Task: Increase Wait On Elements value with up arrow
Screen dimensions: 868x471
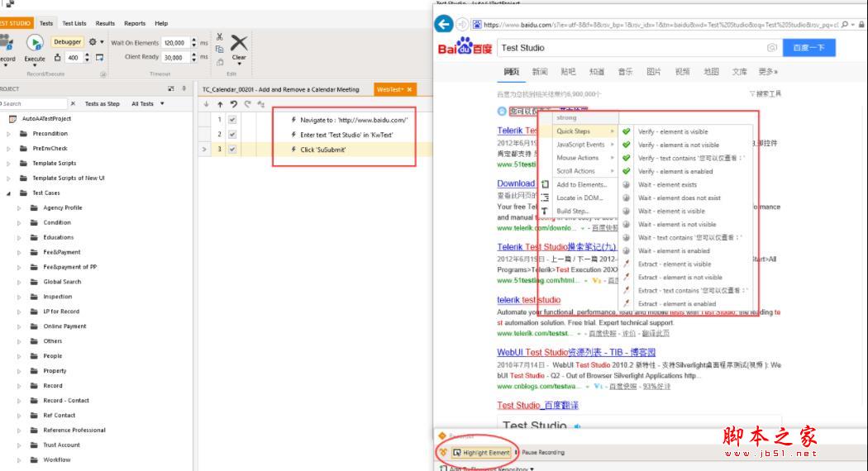Action: coord(193,40)
